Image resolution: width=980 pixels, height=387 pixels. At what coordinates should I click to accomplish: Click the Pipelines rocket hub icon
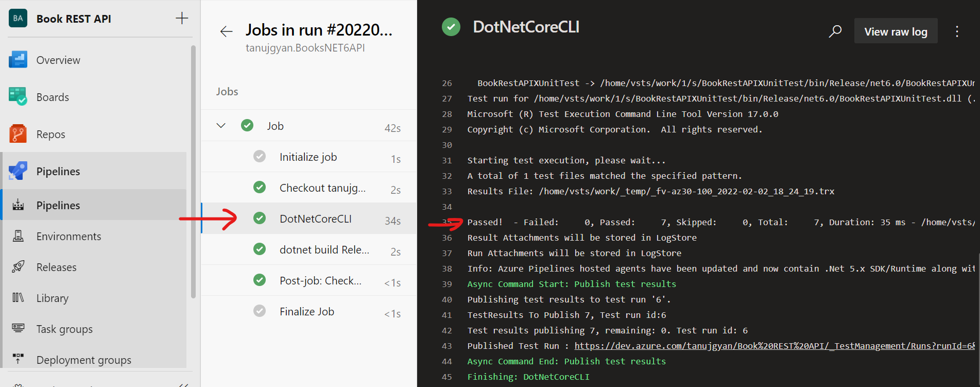(18, 171)
